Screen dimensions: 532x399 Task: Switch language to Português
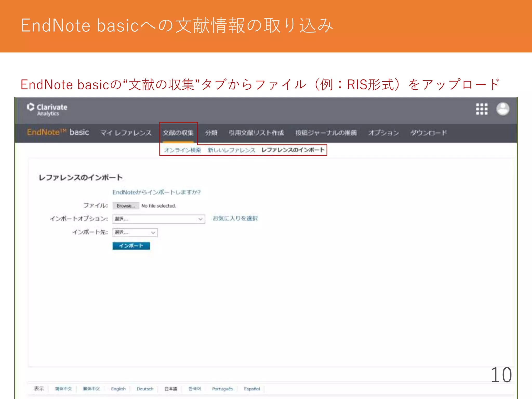[222, 389]
